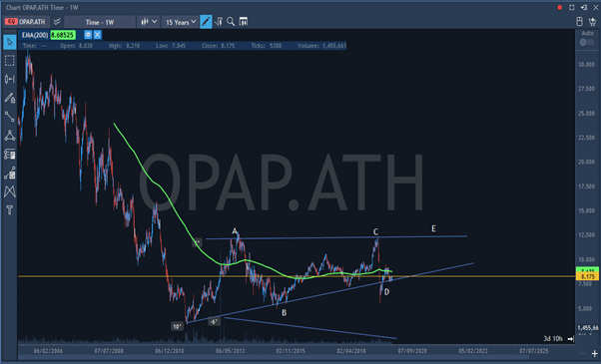Choose the candlestick measure tool
This screenshot has height=364, width=601.
coord(10,79)
